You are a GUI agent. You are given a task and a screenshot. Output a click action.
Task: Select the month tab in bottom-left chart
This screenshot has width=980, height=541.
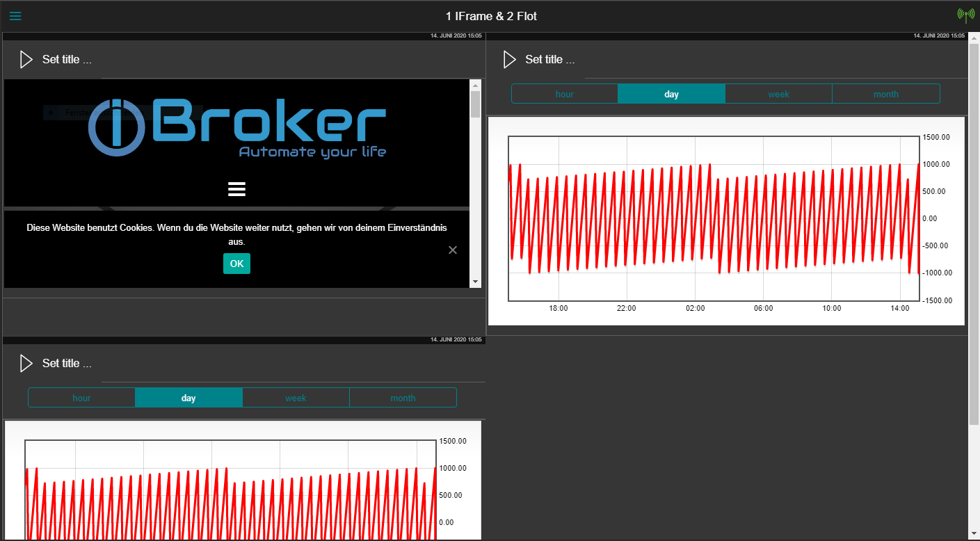(x=403, y=398)
